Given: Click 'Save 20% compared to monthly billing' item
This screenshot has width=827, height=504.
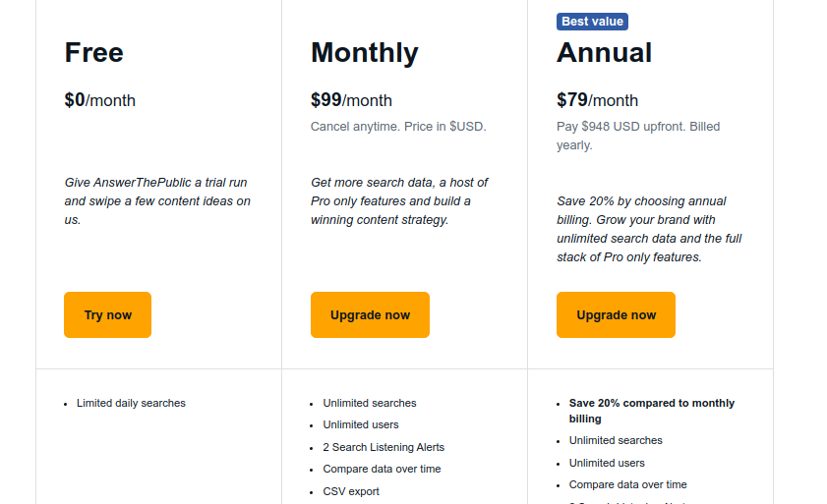Looking at the screenshot, I should click(x=652, y=411).
